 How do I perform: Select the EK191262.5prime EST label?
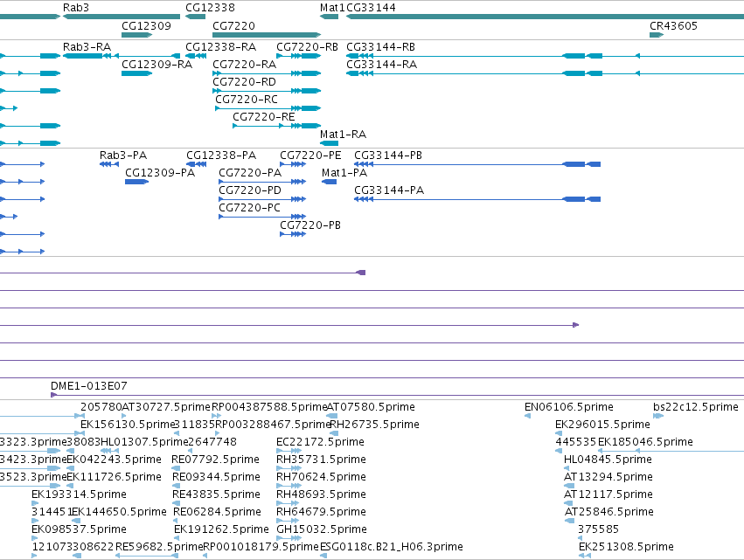(x=221, y=529)
